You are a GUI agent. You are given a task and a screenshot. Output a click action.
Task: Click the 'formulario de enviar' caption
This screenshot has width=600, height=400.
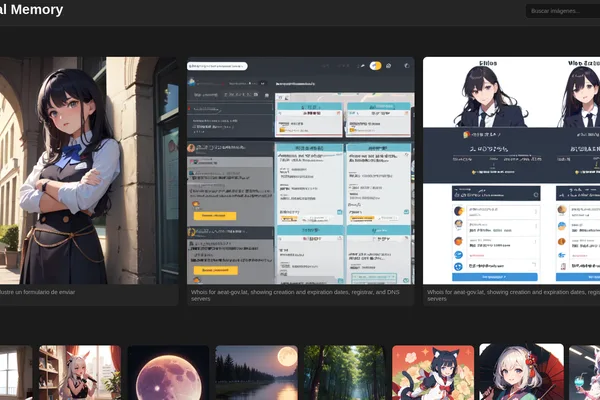(38, 292)
